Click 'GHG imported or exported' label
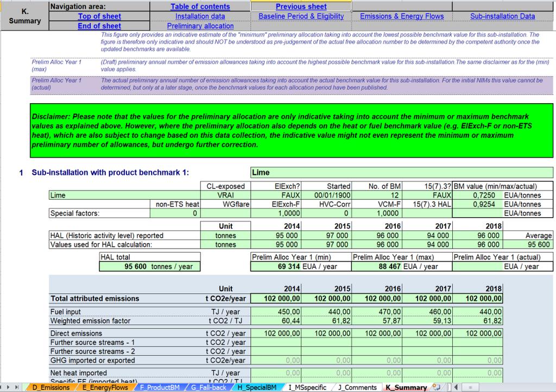The image size is (556, 392). tap(92, 361)
